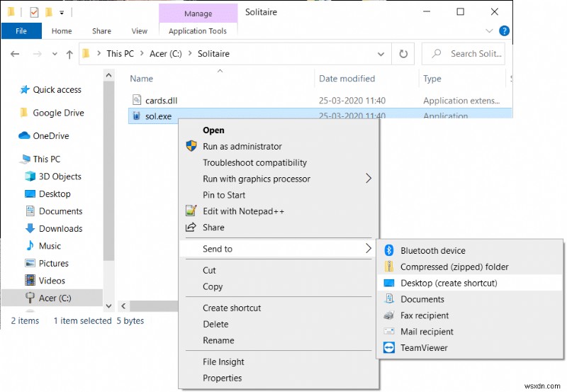Click the Edit with Notepad++ icon
The image size is (567, 392).
coord(191,211)
